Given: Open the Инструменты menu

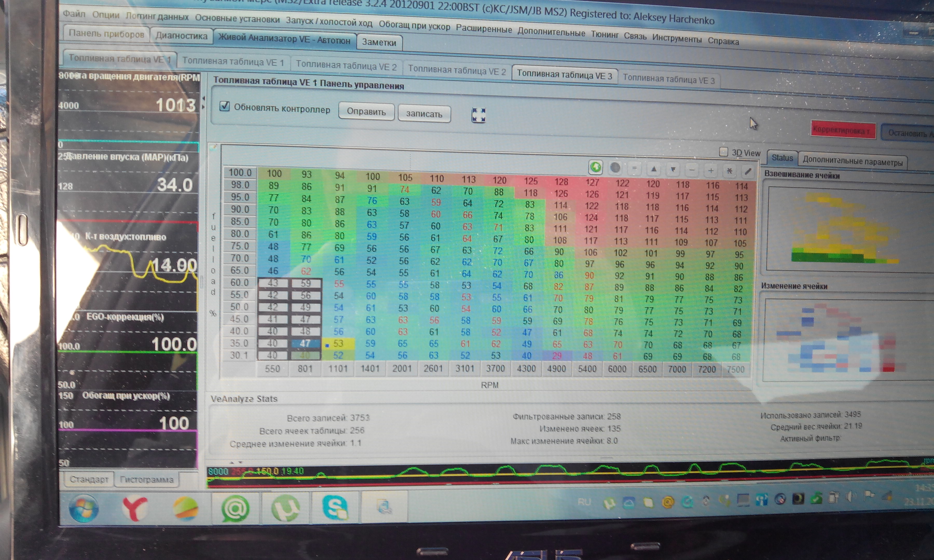Looking at the screenshot, I should [677, 38].
